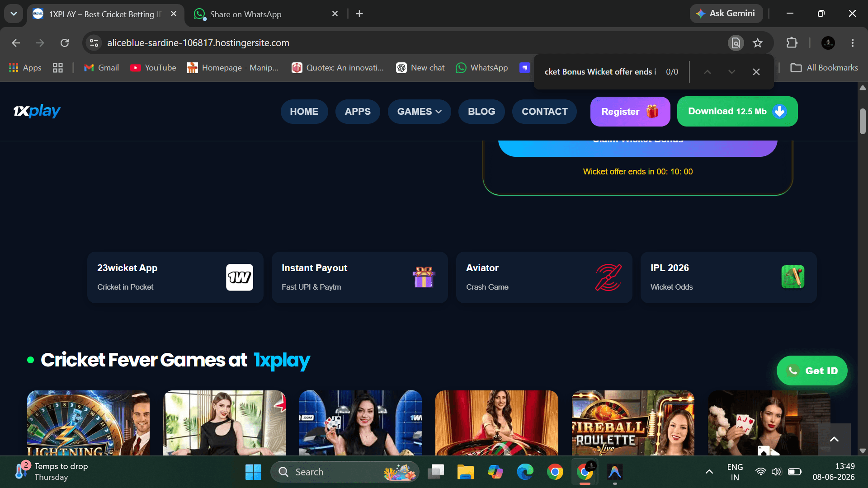Open the Chrome three-dot menu
Image resolution: width=868 pixels, height=488 pixels.
tap(853, 43)
